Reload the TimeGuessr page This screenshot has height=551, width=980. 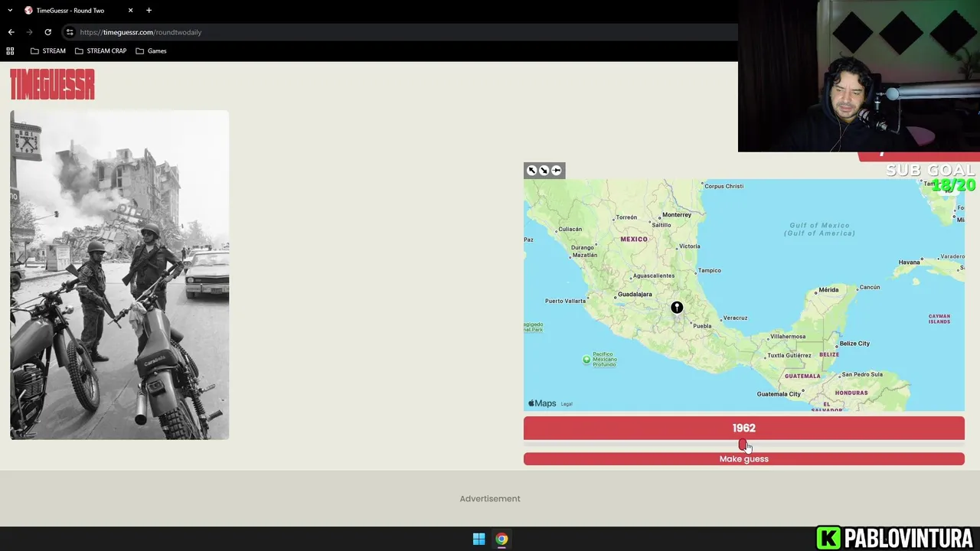pos(47,32)
